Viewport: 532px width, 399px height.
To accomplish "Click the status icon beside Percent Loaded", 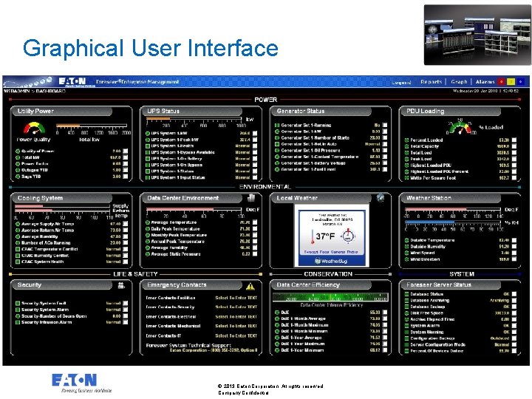I will point(406,140).
